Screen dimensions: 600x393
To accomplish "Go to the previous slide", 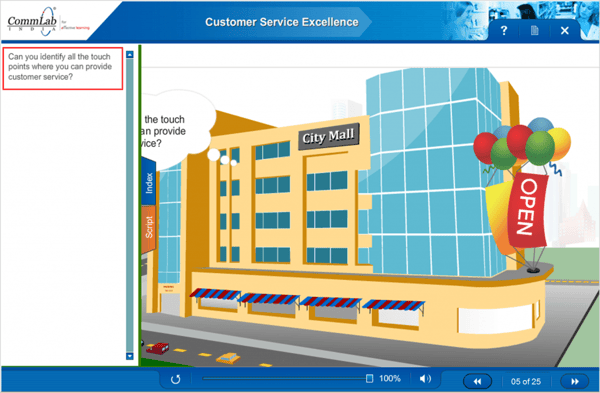I will point(478,381).
